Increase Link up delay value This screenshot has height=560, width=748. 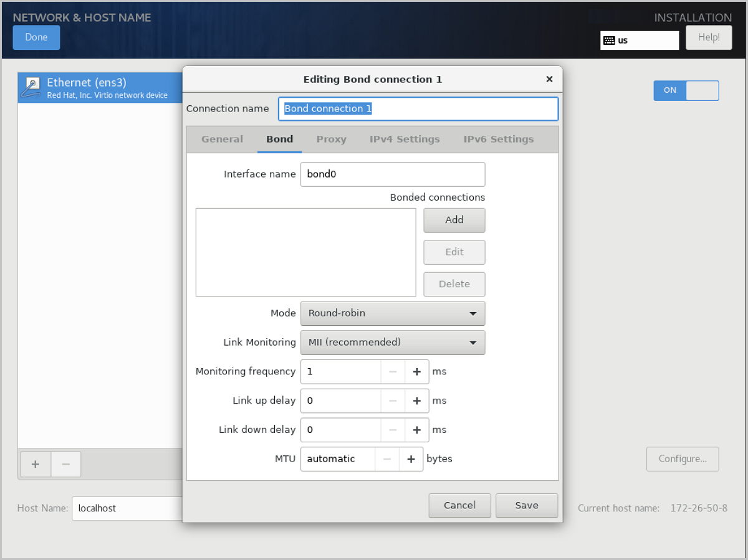point(416,401)
